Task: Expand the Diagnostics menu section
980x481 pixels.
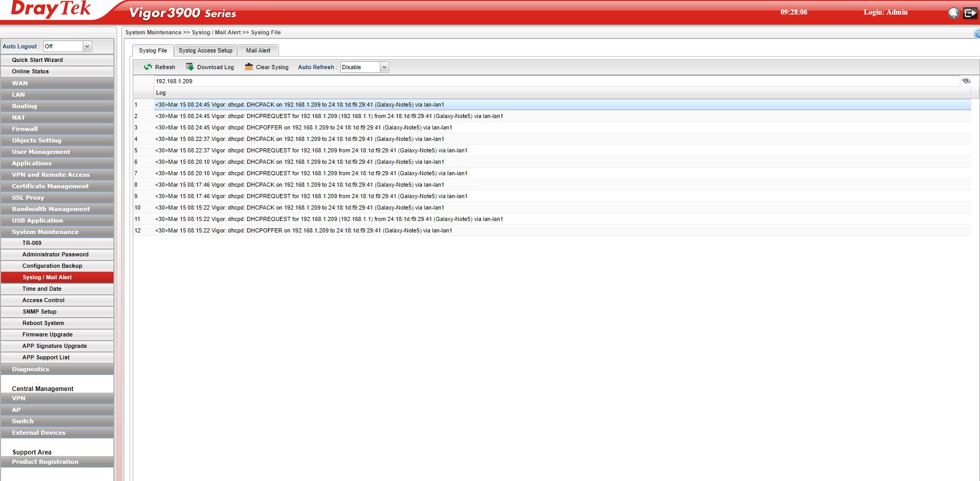Action: (x=31, y=369)
